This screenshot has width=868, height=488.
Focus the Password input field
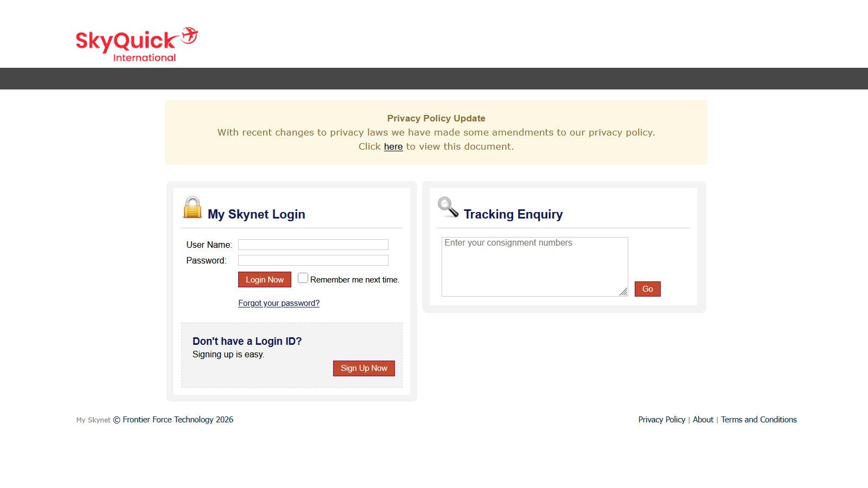coord(313,260)
